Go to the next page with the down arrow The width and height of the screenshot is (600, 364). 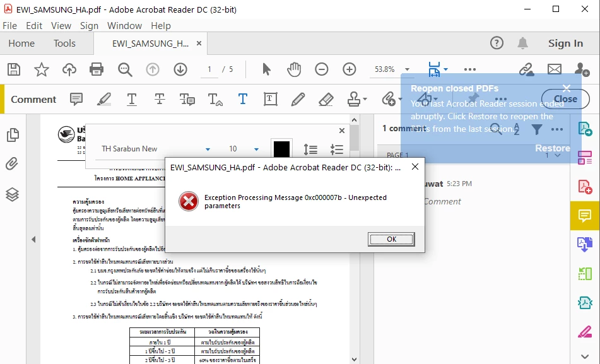(x=180, y=69)
